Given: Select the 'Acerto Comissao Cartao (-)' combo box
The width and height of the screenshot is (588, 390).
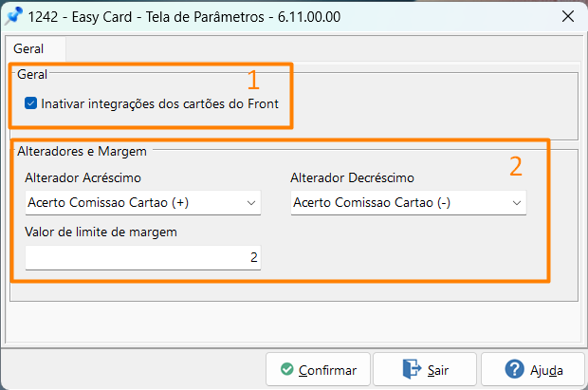Looking at the screenshot, I should [x=398, y=202].
